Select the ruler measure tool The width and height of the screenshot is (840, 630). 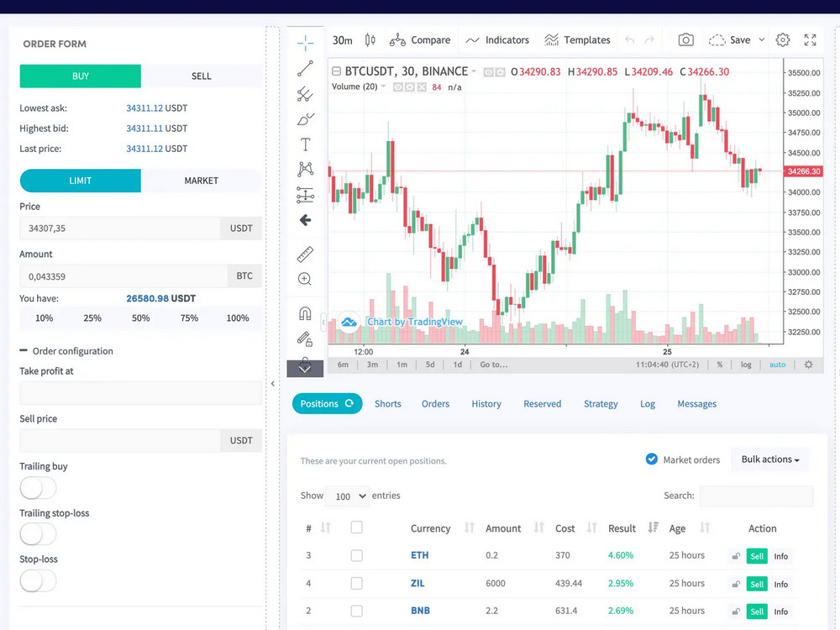point(306,254)
